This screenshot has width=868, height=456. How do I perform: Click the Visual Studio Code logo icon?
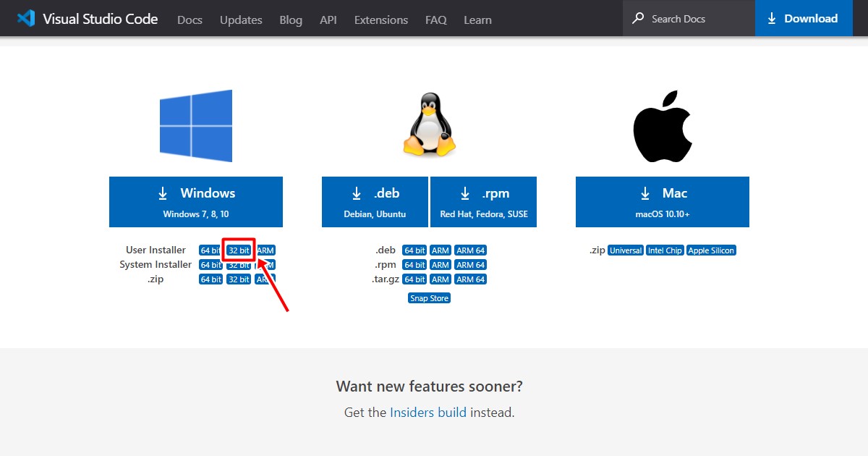(x=26, y=19)
